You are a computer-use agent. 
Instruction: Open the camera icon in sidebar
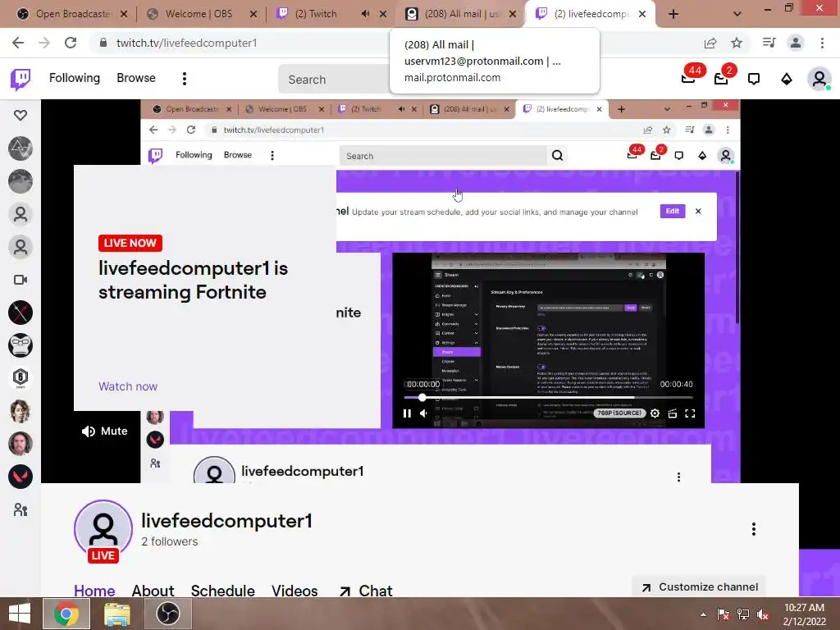click(x=21, y=280)
